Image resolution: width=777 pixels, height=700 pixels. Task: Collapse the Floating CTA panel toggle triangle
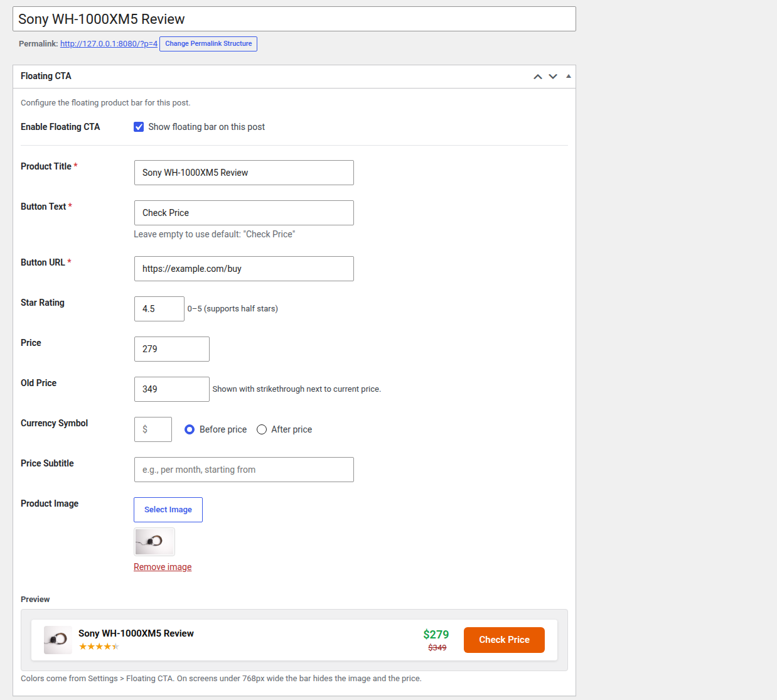tap(569, 77)
